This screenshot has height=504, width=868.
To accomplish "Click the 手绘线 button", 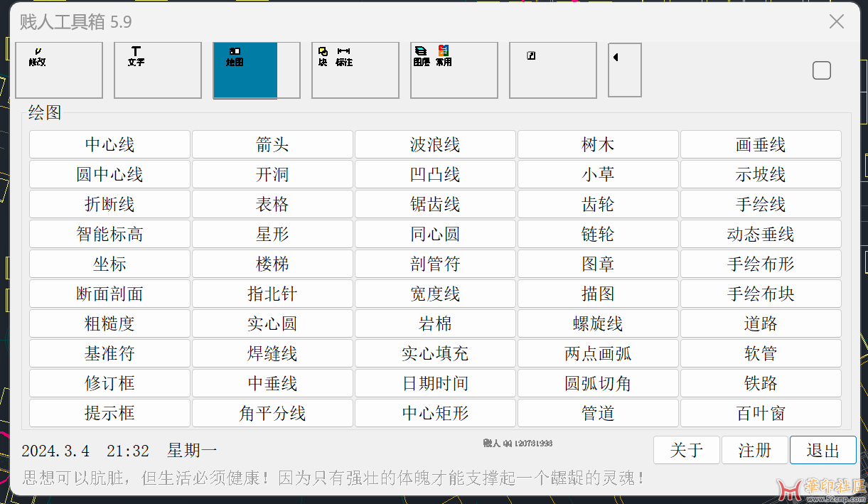I will coord(761,204).
